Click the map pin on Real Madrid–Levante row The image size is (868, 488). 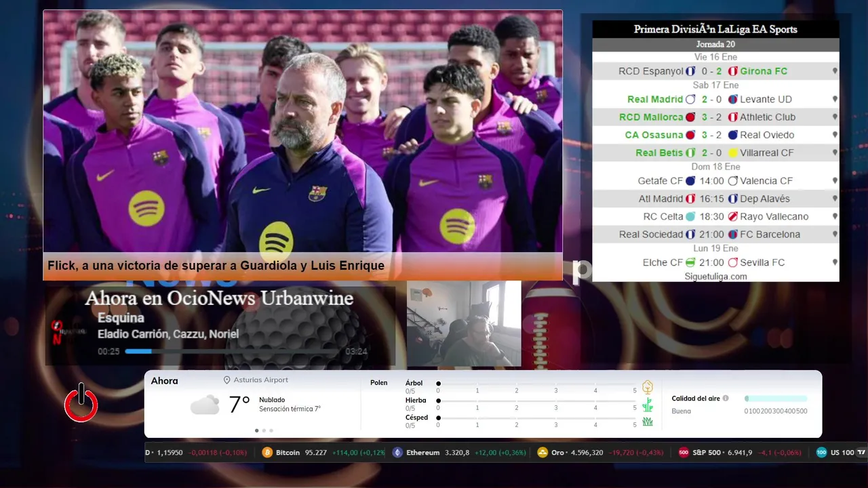(835, 99)
